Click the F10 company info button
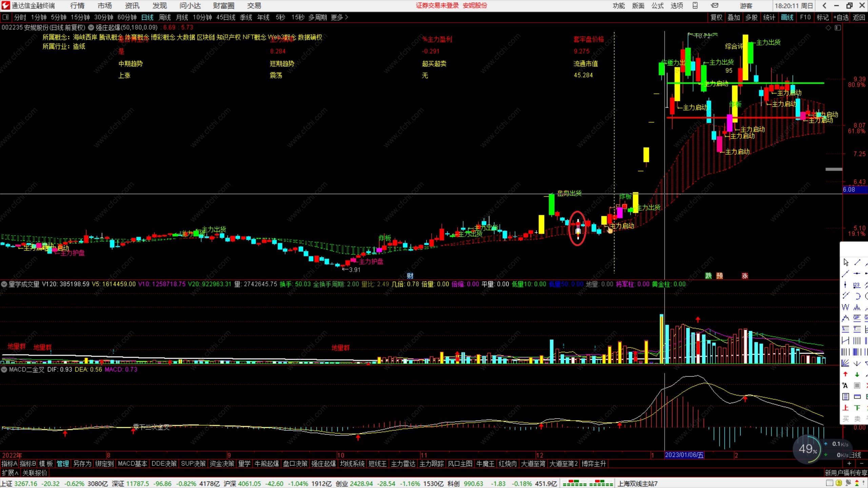 (x=805, y=17)
